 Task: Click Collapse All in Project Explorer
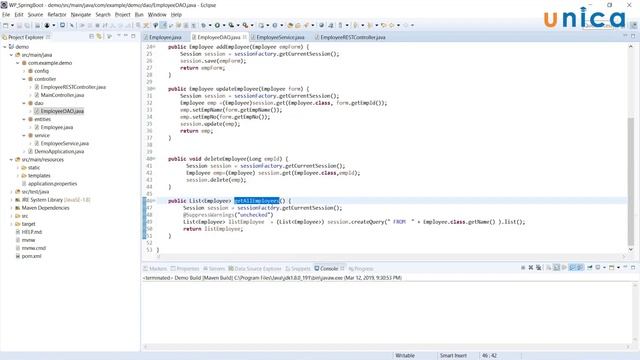click(91, 37)
